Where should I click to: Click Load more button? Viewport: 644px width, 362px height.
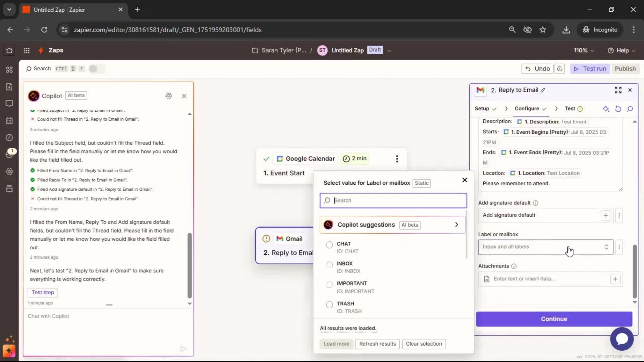point(336,344)
